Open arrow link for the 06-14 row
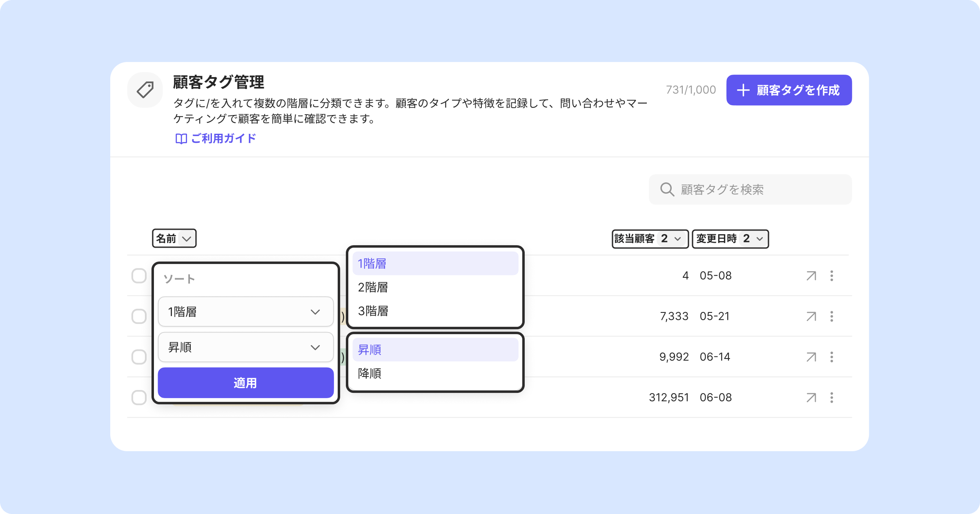This screenshot has width=980, height=514. [x=811, y=357]
